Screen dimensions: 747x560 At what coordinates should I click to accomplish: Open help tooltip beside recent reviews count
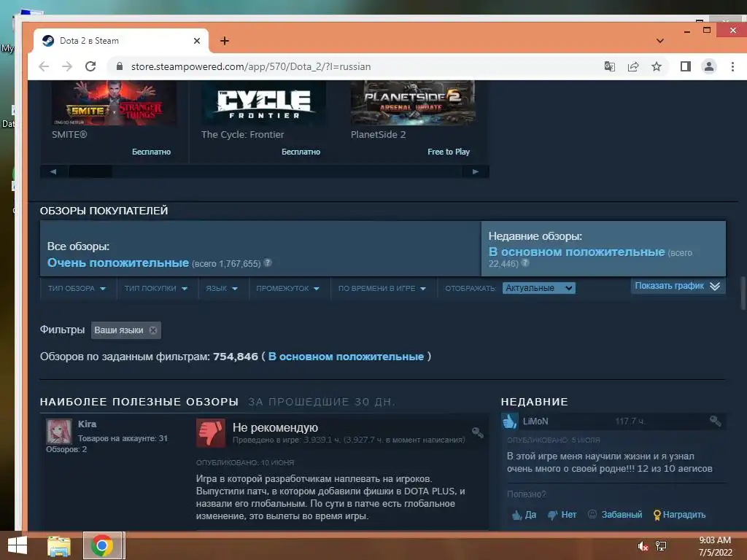click(x=525, y=262)
